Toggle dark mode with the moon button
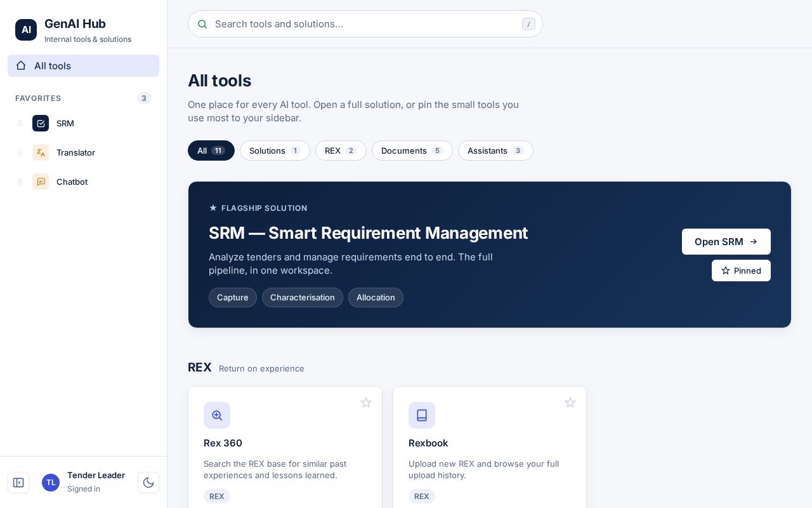Image resolution: width=812 pixels, height=508 pixels. click(148, 483)
